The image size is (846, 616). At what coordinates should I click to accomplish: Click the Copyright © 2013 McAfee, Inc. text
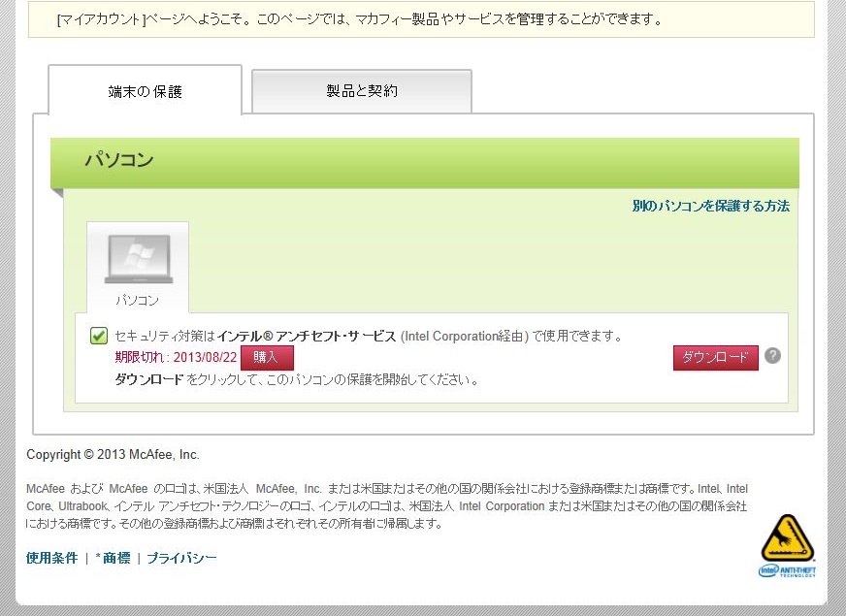(x=113, y=455)
